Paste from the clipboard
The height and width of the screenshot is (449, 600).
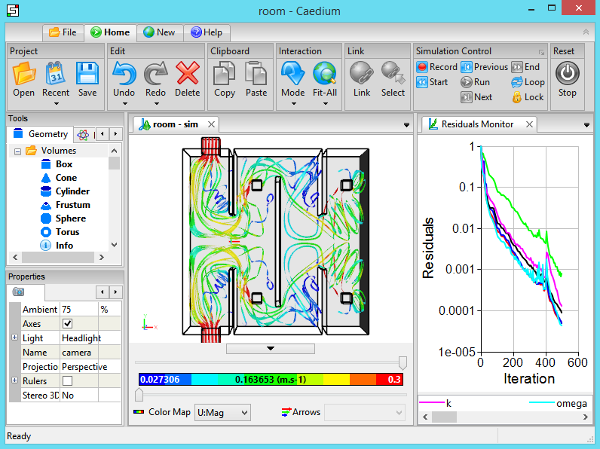256,80
